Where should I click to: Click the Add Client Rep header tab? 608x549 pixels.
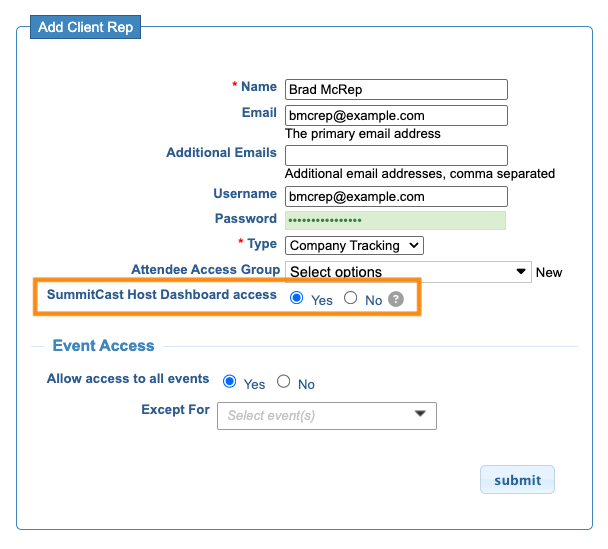pos(85,27)
